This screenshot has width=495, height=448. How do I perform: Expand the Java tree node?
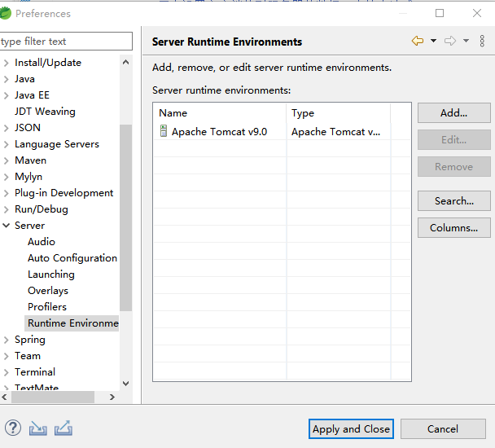coord(6,79)
